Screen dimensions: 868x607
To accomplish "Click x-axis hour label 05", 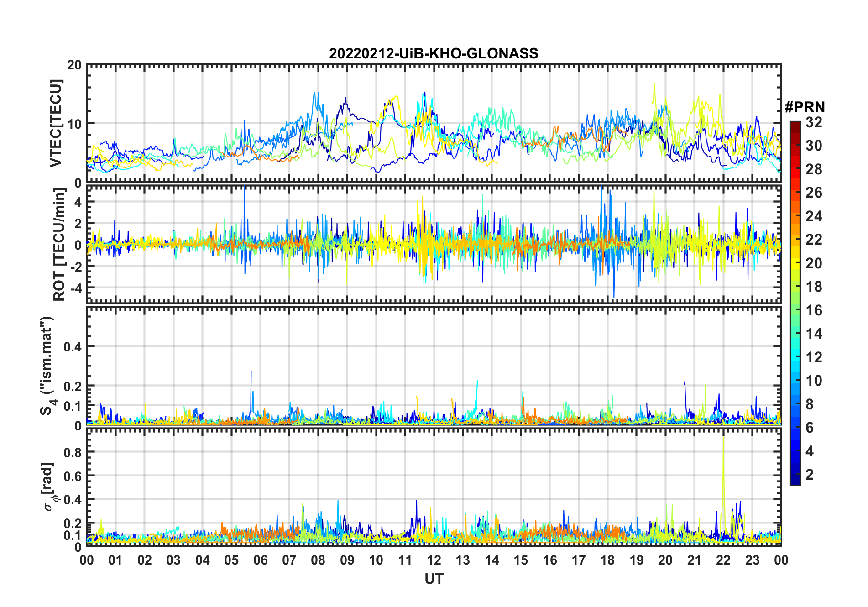I will pyautogui.click(x=231, y=560).
